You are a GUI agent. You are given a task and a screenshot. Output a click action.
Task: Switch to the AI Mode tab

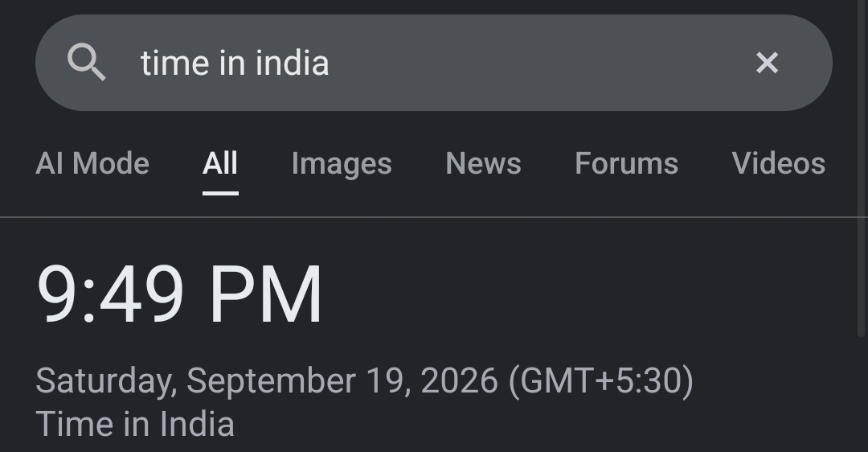pyautogui.click(x=92, y=163)
